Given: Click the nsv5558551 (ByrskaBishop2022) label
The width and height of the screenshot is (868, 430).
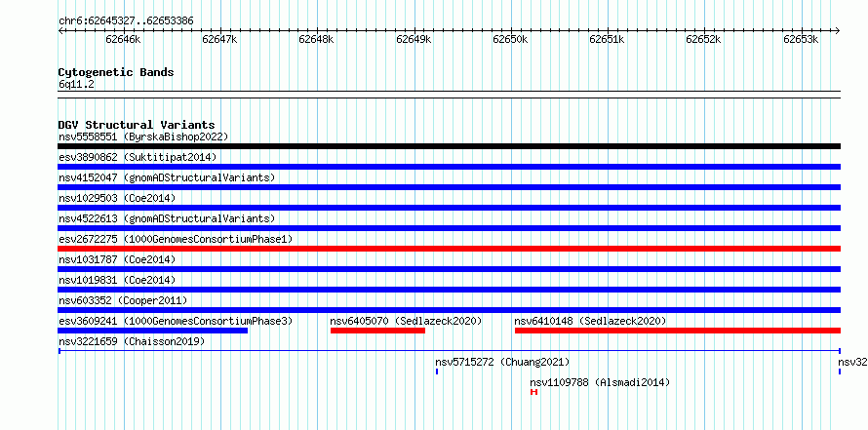Looking at the screenshot, I should click(x=143, y=137).
